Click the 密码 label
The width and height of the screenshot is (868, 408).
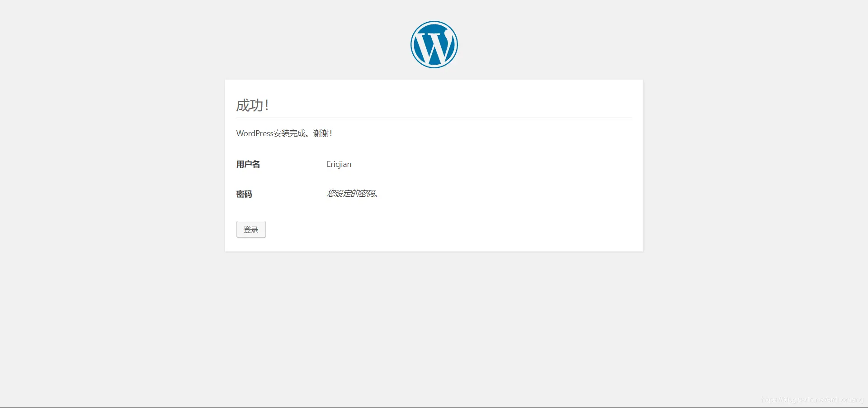pyautogui.click(x=244, y=194)
